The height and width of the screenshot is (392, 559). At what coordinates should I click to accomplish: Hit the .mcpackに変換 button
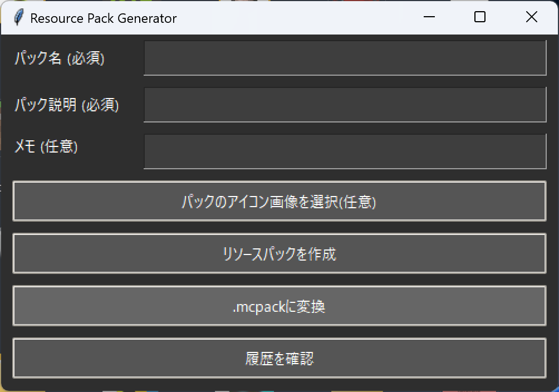(279, 306)
